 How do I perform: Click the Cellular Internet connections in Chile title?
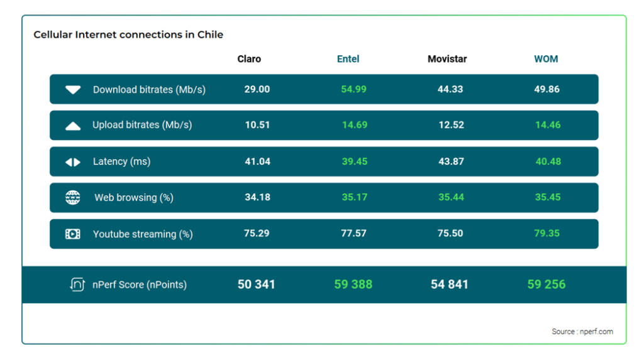[128, 35]
